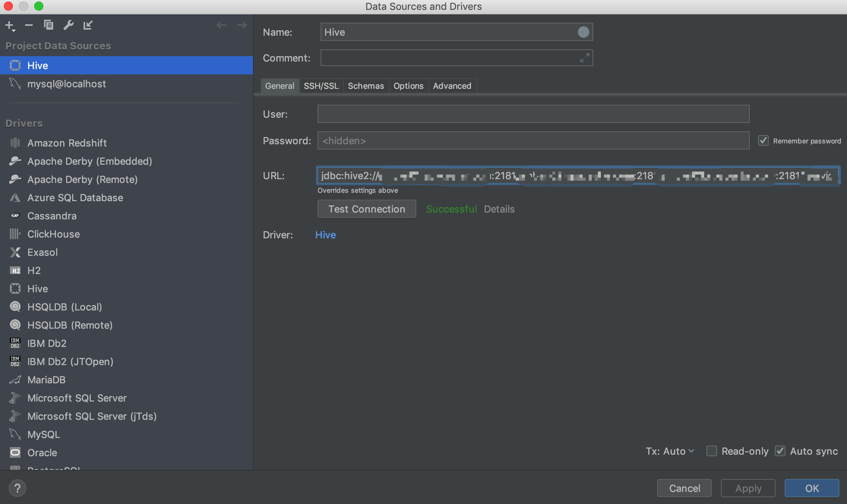Select the Hive driver in sidebar

38,288
